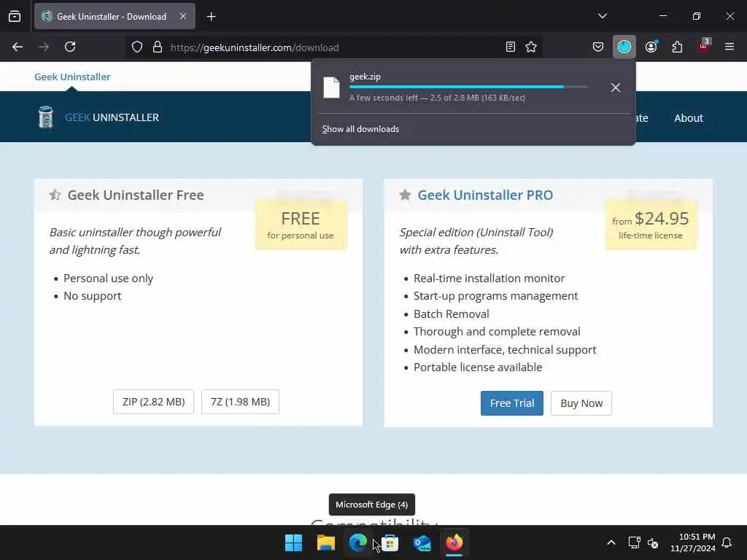Select Geek Uninstaller page tab link
The width and height of the screenshot is (747, 560).
click(72, 77)
